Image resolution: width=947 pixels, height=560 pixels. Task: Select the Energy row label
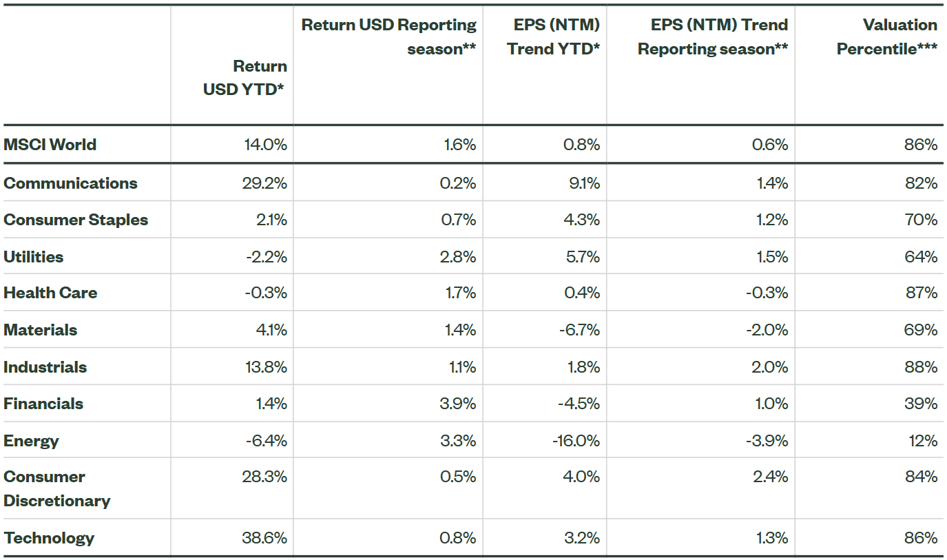click(x=32, y=441)
